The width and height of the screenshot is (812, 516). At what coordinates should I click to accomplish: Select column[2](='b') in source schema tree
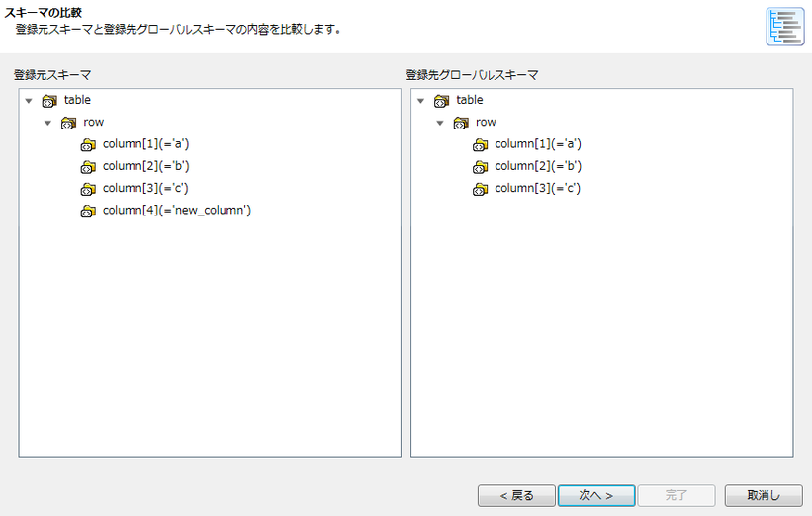[x=145, y=166]
